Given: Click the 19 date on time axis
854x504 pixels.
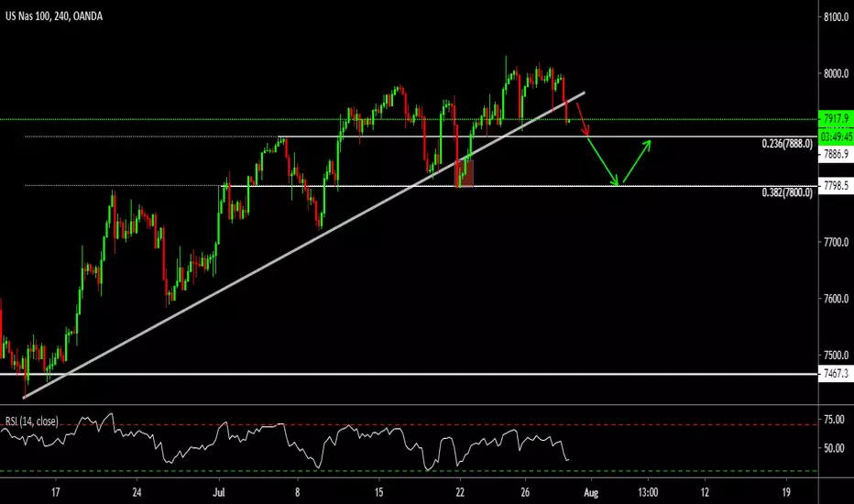Looking at the screenshot, I should point(786,493).
